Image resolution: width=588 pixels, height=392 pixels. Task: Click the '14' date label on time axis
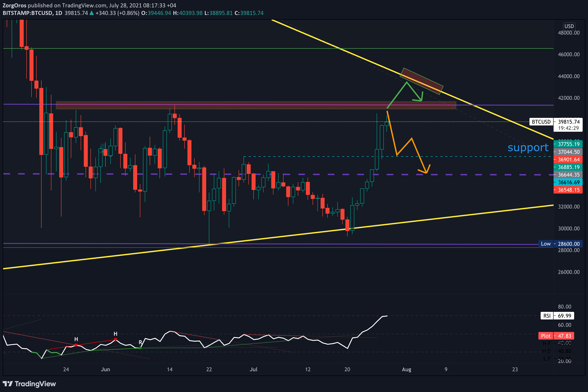170,369
